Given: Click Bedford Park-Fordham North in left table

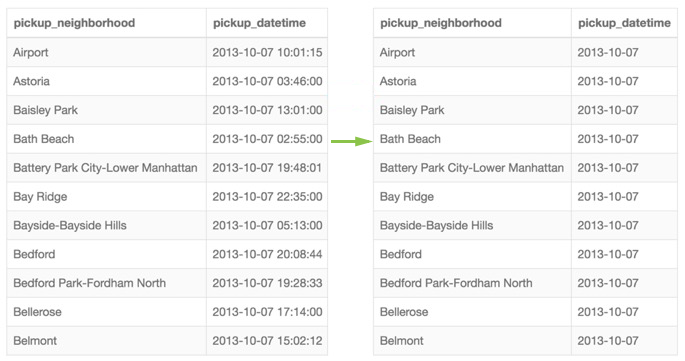Looking at the screenshot, I should click(x=90, y=283).
